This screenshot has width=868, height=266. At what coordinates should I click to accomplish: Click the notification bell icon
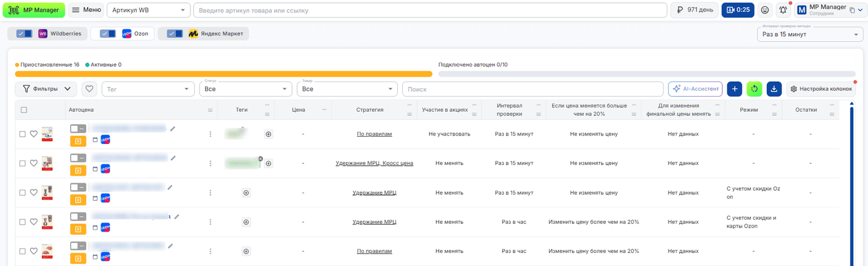[x=783, y=10]
